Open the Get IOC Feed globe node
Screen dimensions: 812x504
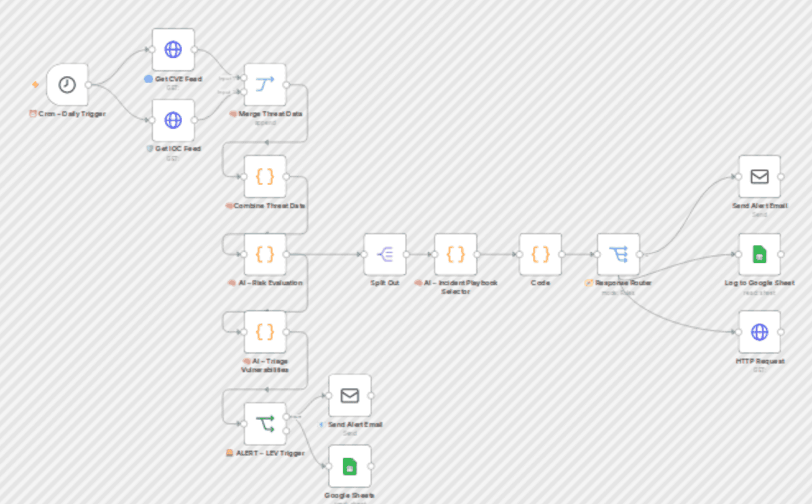[173, 120]
